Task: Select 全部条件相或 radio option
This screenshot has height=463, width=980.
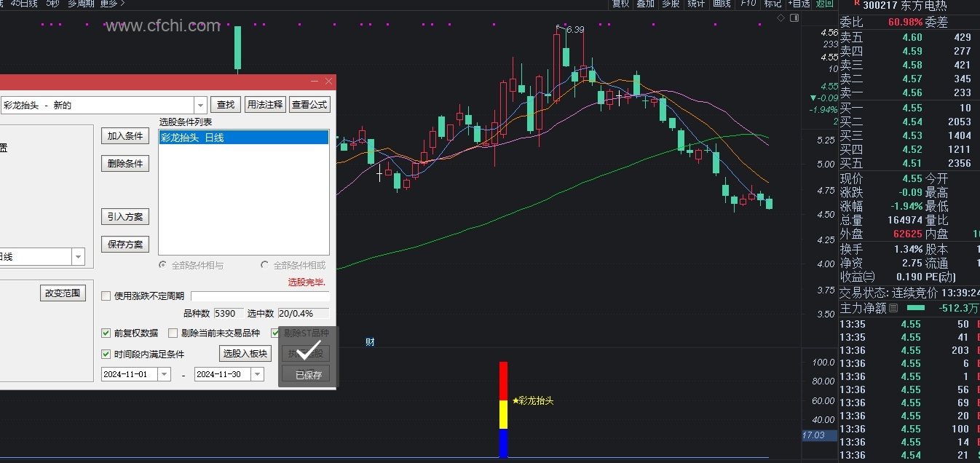Action: (x=264, y=265)
